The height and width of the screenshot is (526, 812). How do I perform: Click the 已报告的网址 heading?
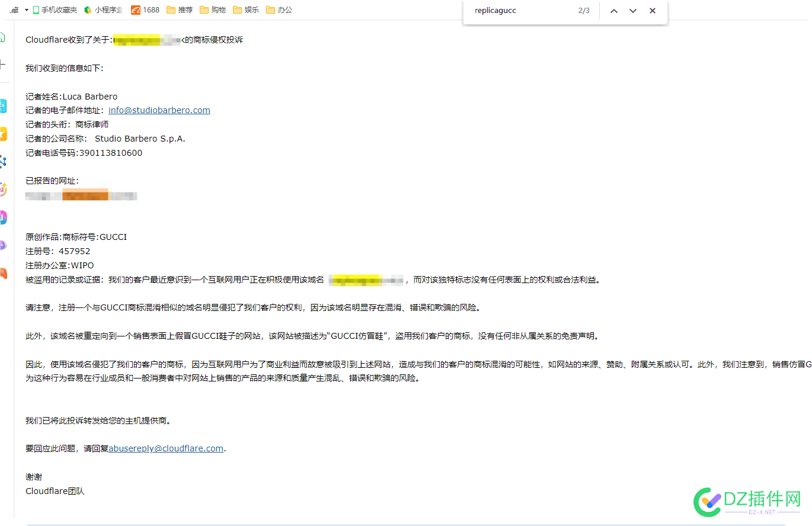point(52,181)
